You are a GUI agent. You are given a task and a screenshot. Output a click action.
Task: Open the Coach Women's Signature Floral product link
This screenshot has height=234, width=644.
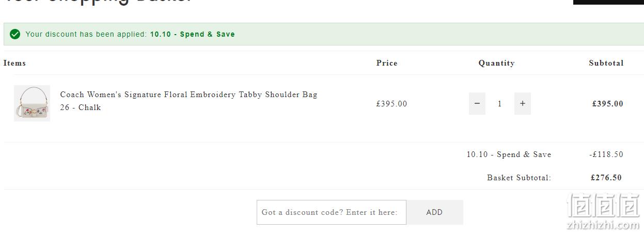(x=189, y=101)
